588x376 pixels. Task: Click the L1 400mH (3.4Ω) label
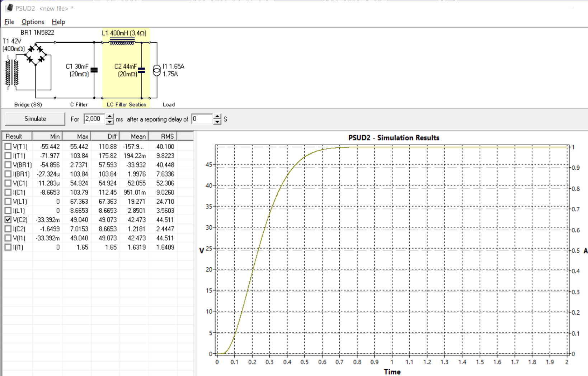click(124, 33)
